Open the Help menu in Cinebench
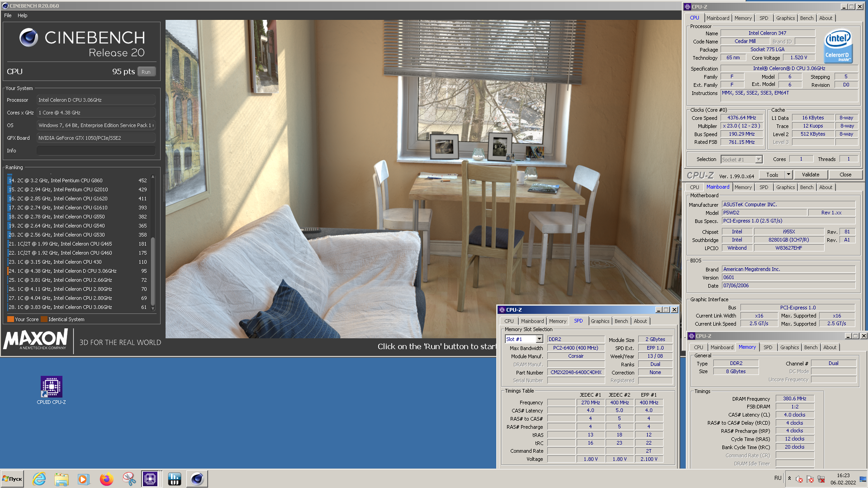868x488 pixels. click(x=23, y=15)
